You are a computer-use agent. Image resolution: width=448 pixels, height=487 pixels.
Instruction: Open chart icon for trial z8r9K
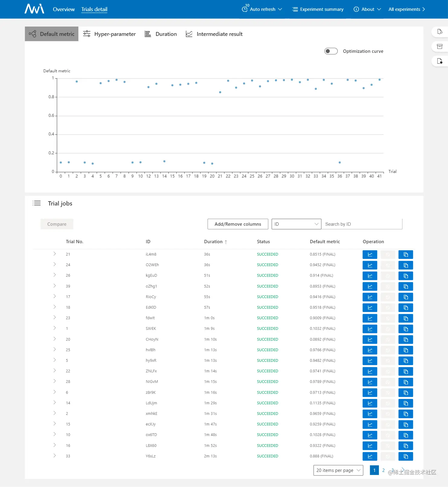[x=370, y=393]
